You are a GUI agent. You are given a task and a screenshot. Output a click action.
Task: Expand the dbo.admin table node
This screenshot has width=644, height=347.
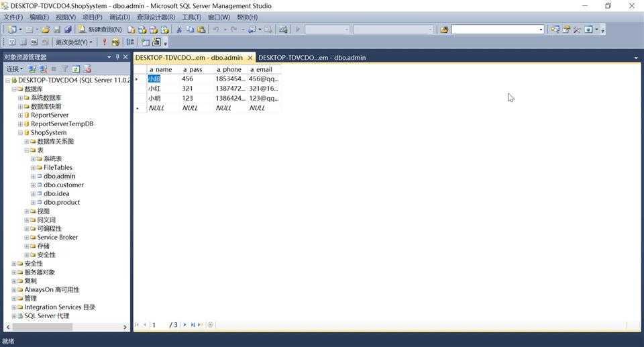tap(34, 177)
